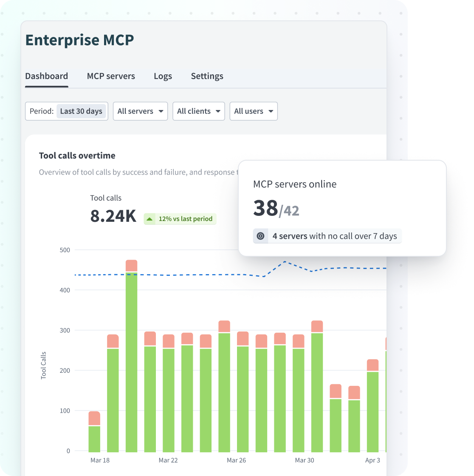Select the tallest green bar near 450
The image size is (474, 476).
(x=131, y=361)
